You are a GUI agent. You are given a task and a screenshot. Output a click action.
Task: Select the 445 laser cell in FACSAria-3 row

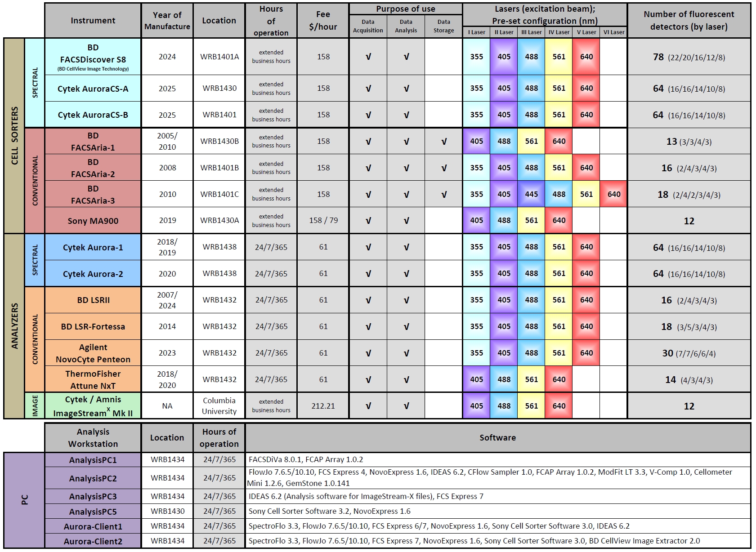(x=531, y=194)
